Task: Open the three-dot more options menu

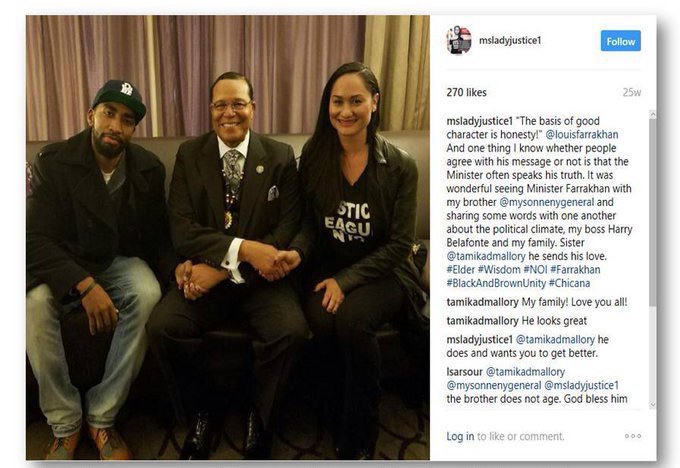Action: click(633, 436)
